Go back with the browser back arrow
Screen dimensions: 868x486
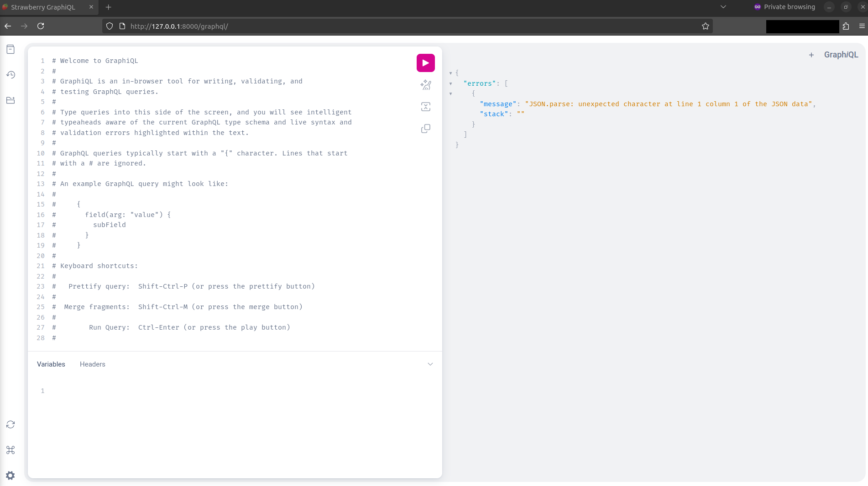point(8,26)
